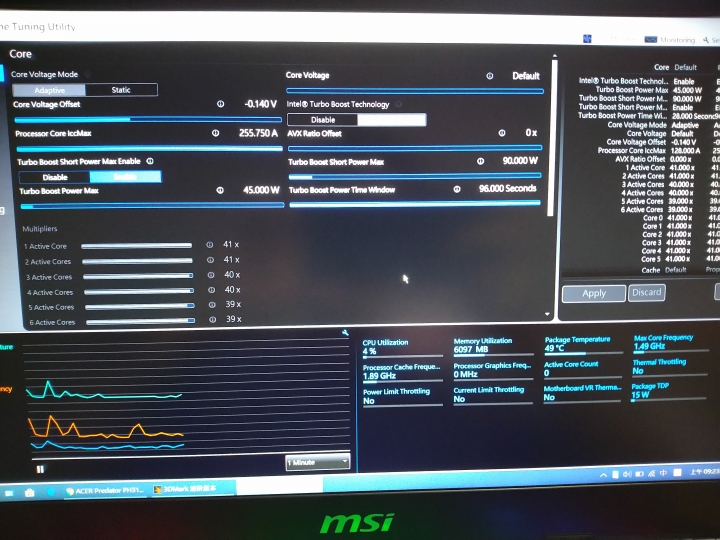
Task: Click the Monitoring graph icon in top toolbar
Action: click(x=651, y=39)
